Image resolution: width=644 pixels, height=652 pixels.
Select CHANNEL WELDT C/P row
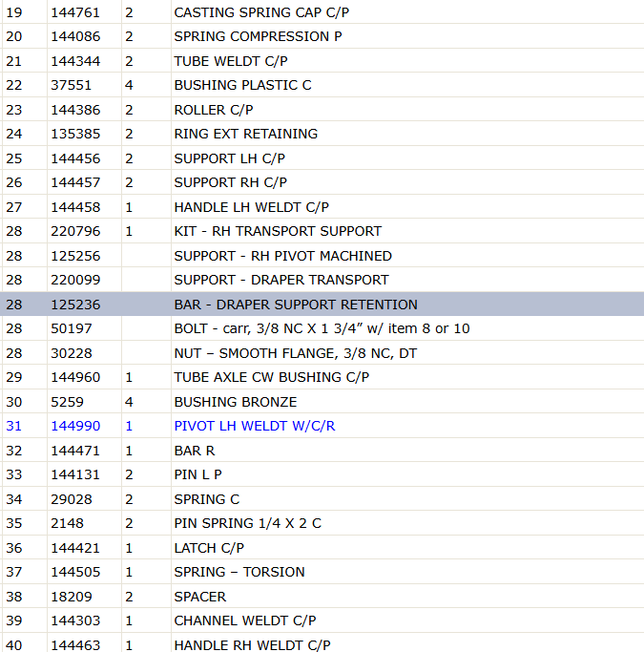tap(322, 620)
